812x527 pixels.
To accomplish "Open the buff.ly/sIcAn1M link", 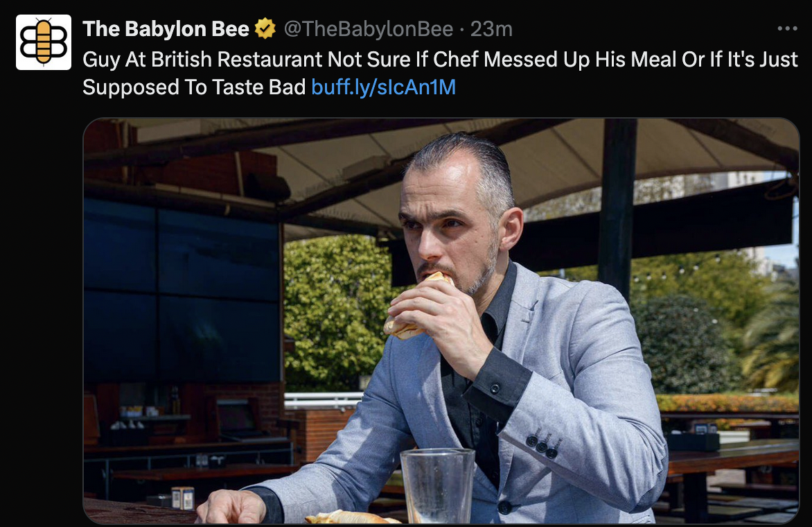I will (383, 87).
